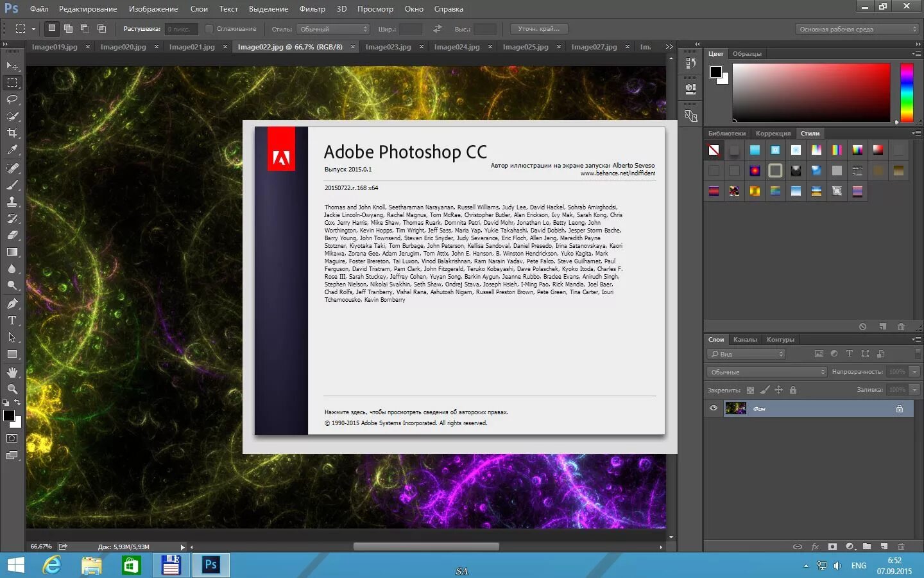This screenshot has height=578, width=924.
Task: Select the Path Selection tool
Action: (x=12, y=337)
